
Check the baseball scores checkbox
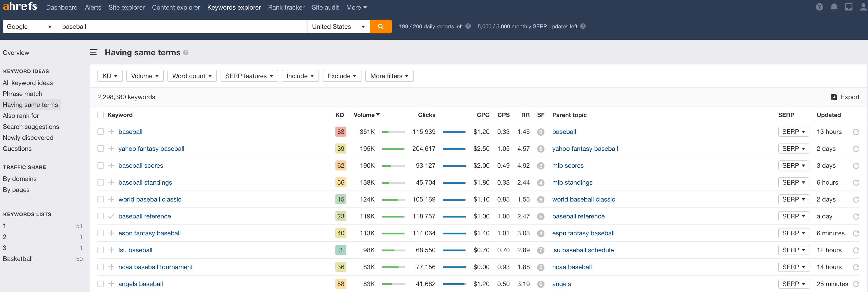pos(100,165)
